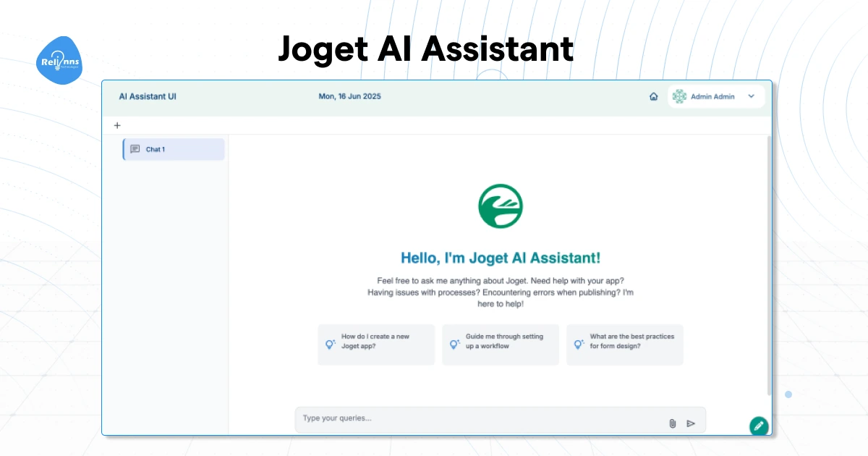Screen dimensions: 868x456
Task: Click the green pencil edit floating button
Action: [759, 426]
